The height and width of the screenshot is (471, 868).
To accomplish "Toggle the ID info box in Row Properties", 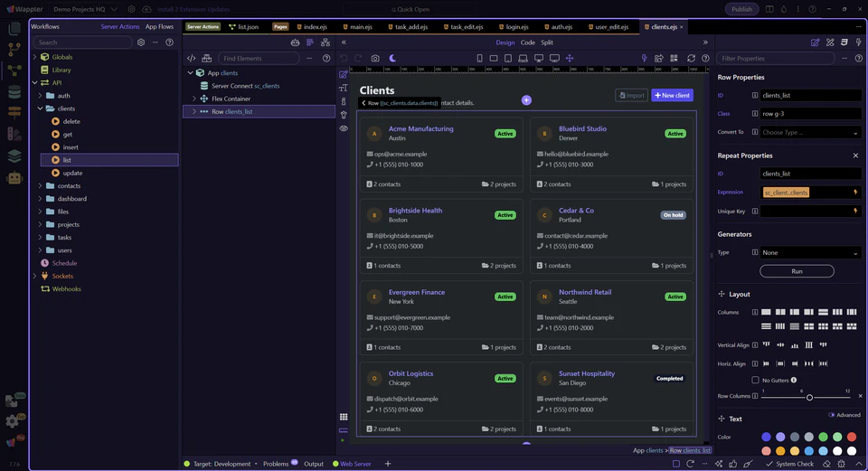I will tap(754, 95).
